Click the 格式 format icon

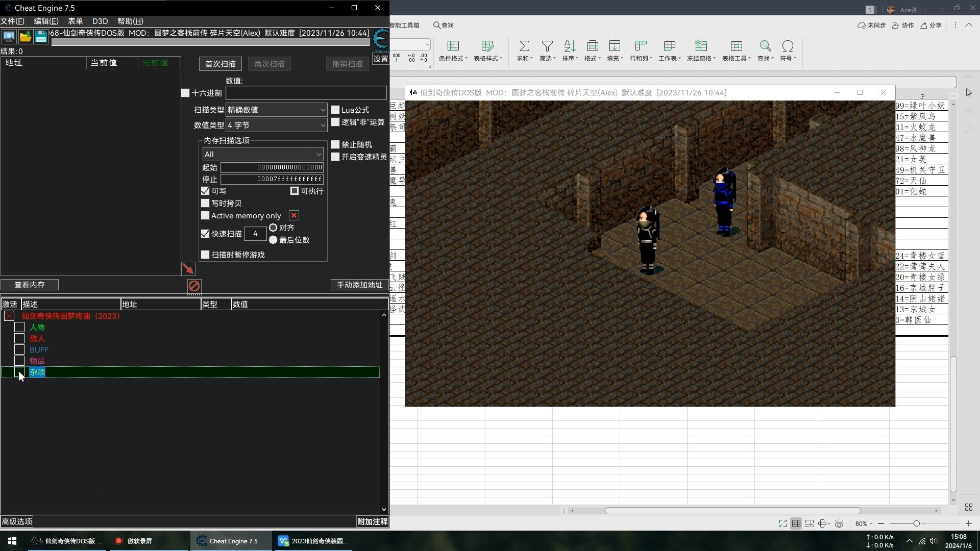(592, 46)
